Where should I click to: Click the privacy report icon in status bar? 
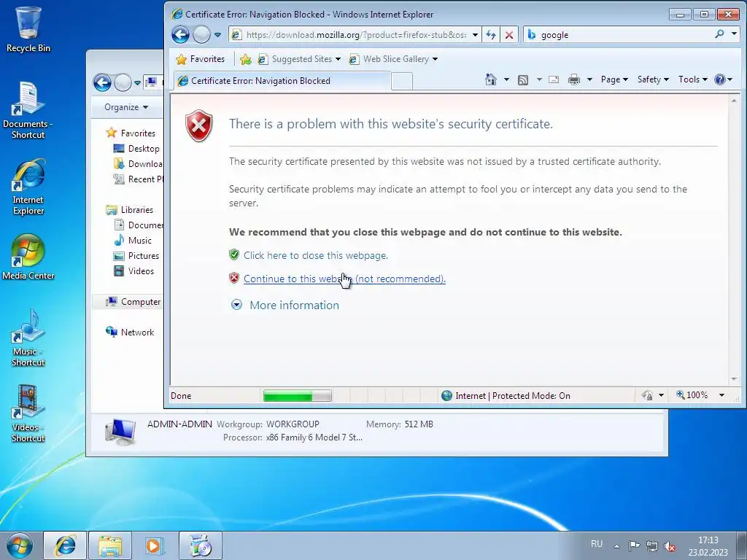click(x=647, y=395)
